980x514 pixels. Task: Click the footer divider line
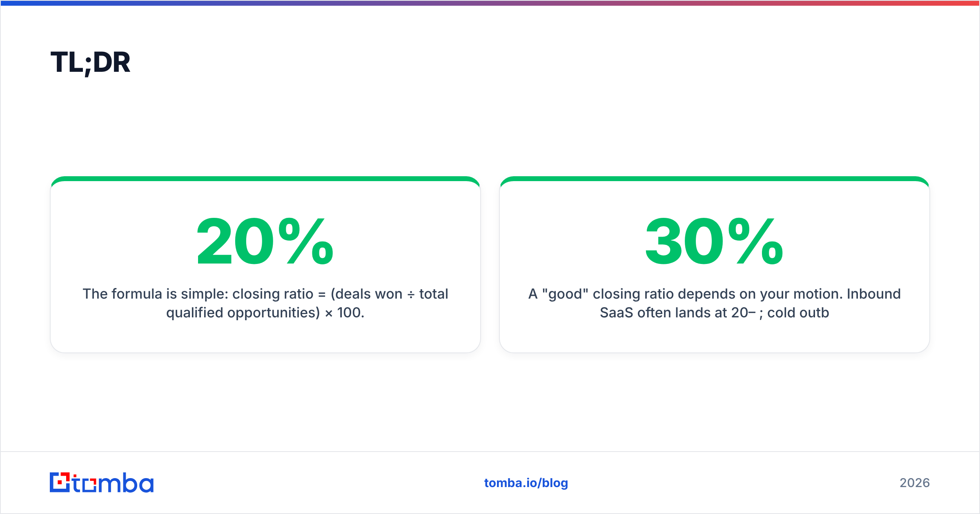(490, 452)
